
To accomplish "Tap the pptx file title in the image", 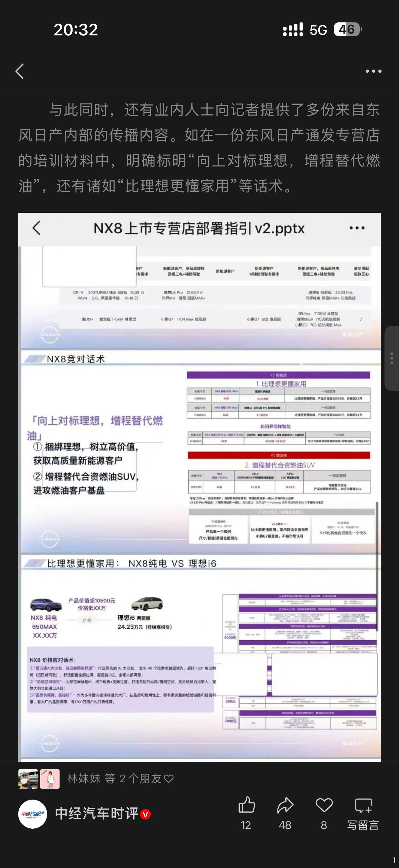I will [199, 229].
